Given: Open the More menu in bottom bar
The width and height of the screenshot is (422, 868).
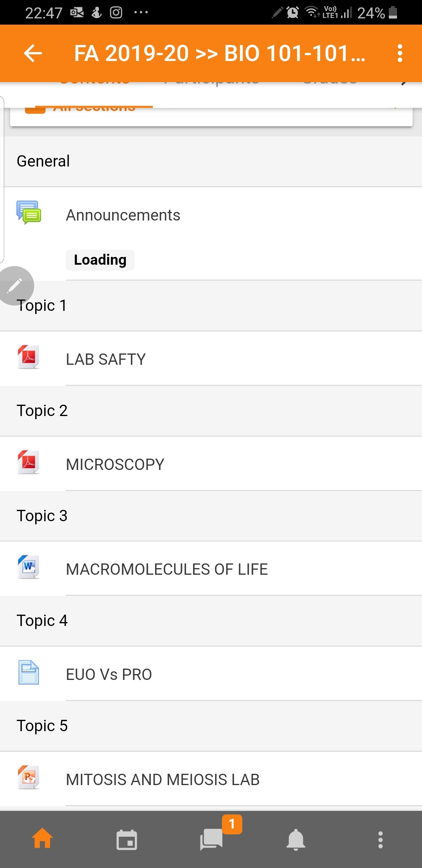Looking at the screenshot, I should (380, 839).
